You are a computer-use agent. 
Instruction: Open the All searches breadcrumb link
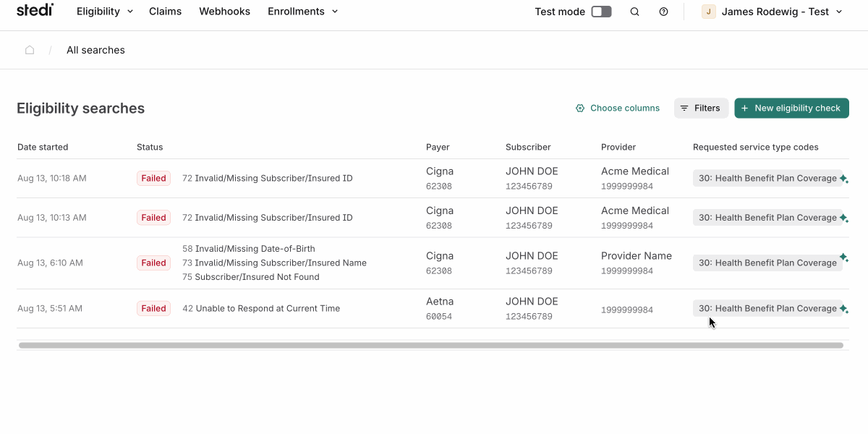[95, 50]
